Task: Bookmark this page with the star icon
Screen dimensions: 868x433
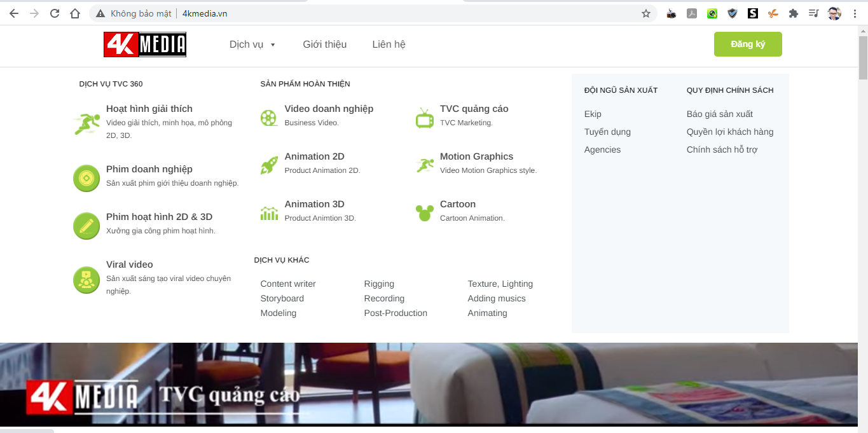Action: click(646, 13)
